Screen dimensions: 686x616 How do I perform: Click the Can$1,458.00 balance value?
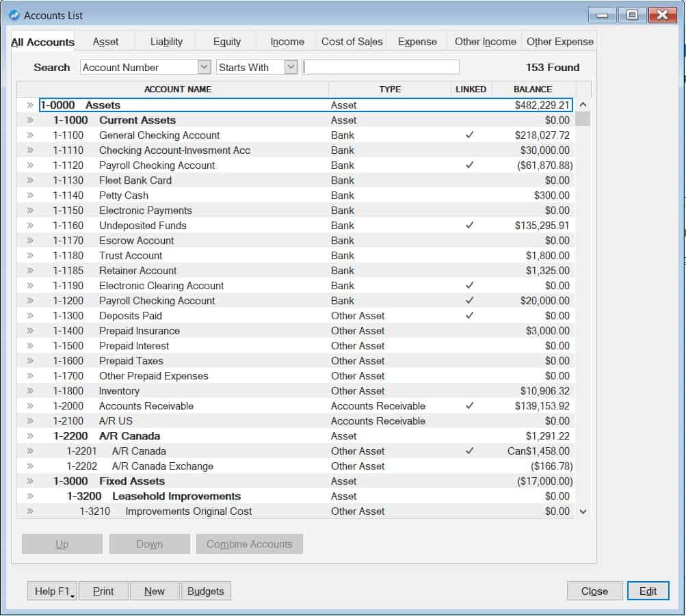538,451
